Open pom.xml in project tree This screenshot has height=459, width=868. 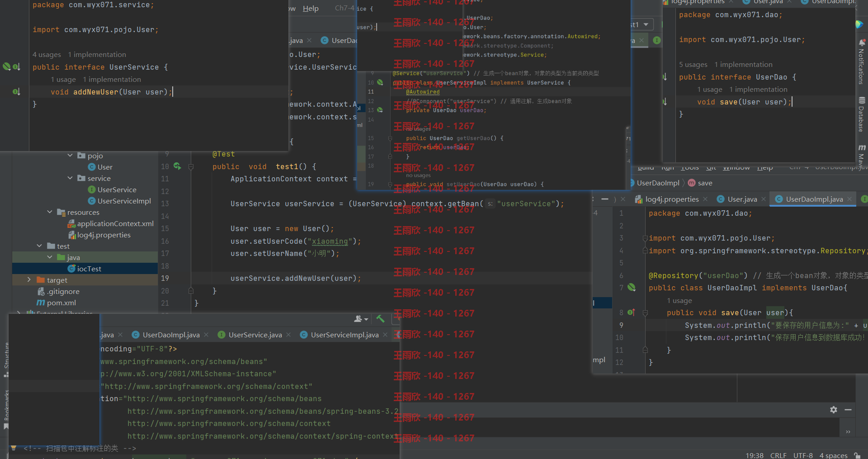57,303
